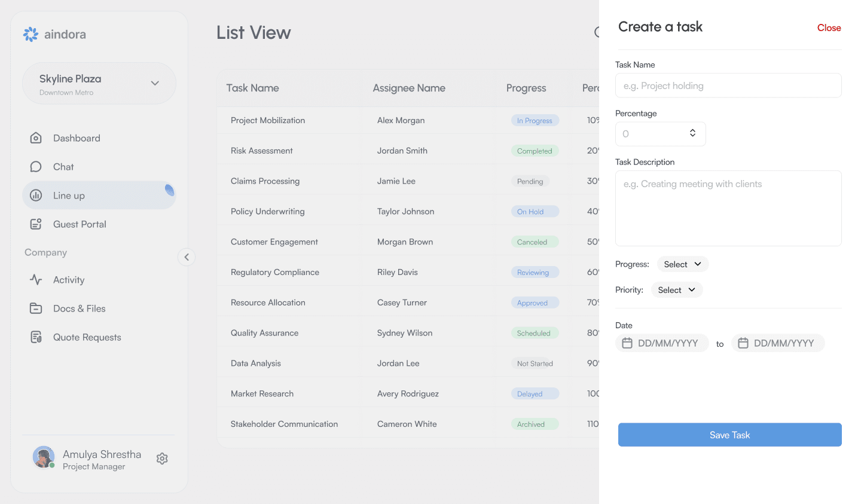
Task: Open settings via the gear icon
Action: (162, 459)
